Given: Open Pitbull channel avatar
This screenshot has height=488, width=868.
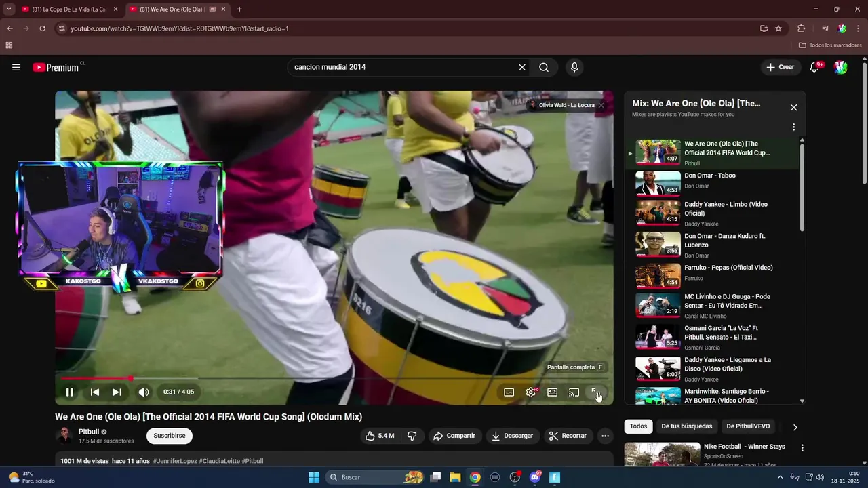Looking at the screenshot, I should 64,436.
